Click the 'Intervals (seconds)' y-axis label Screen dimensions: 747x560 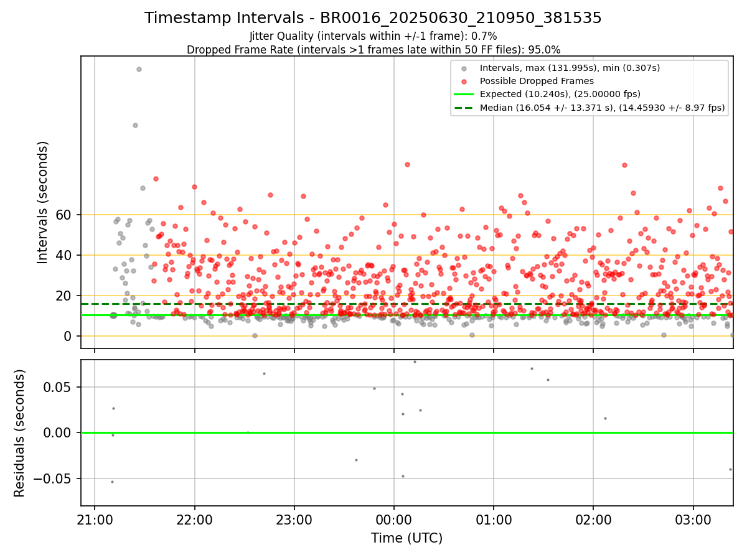[x=42, y=202]
